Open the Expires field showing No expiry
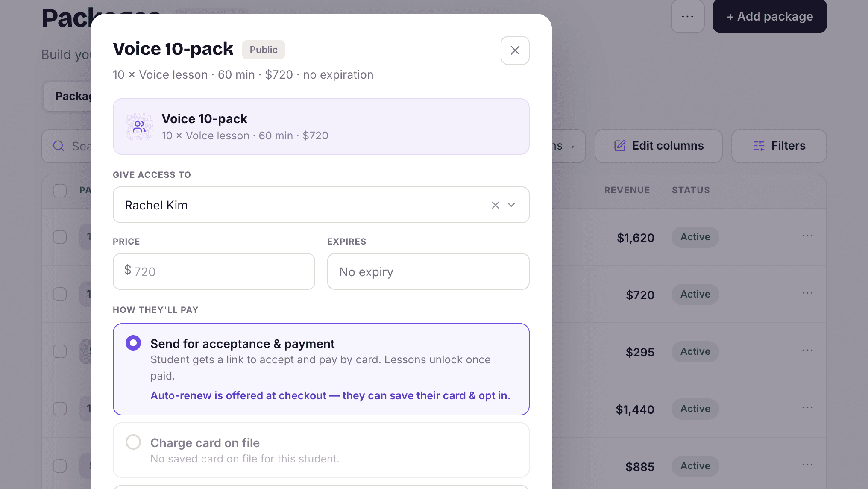The height and width of the screenshot is (489, 868). point(428,271)
